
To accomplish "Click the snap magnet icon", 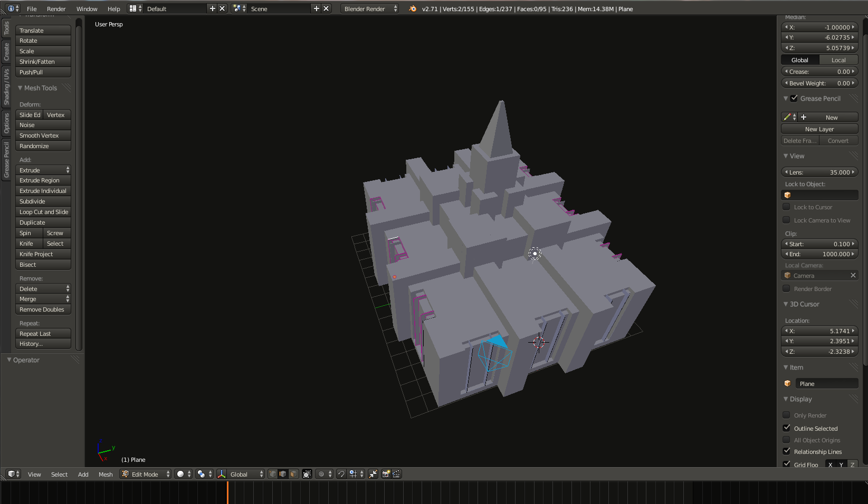I will click(x=341, y=474).
